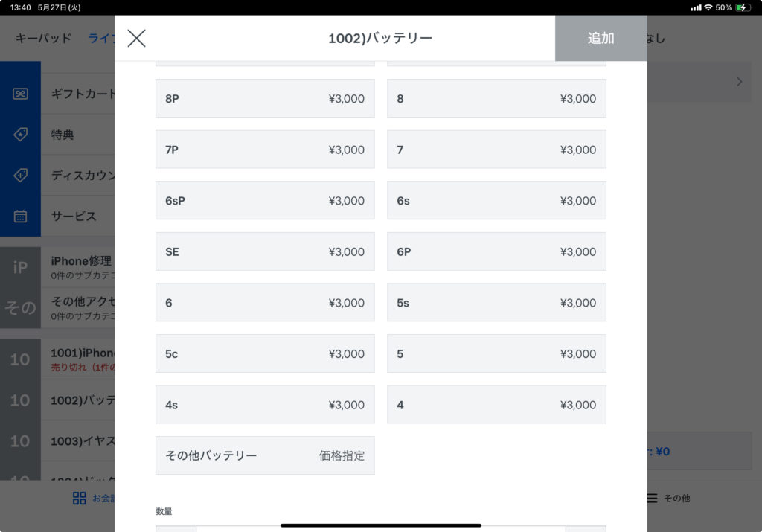Expand the right-side chevron arrow

tap(739, 82)
